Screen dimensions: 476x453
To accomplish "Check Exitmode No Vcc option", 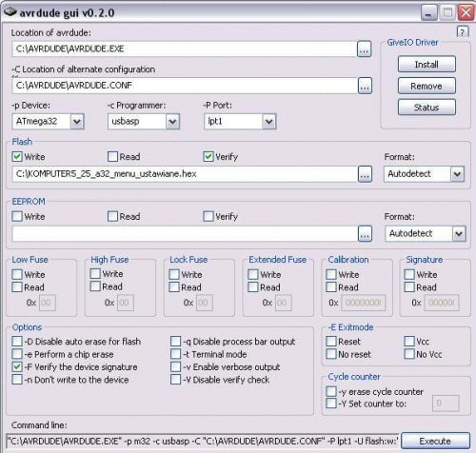I will tap(409, 354).
